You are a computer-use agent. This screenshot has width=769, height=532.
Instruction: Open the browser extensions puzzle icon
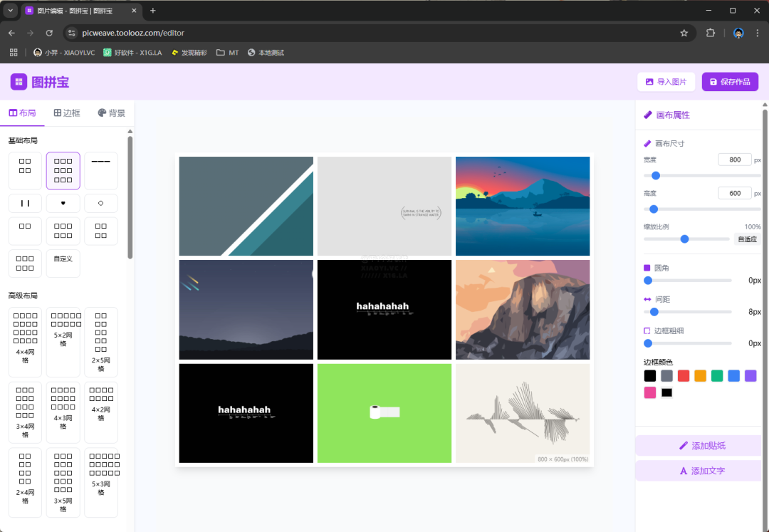pos(710,33)
